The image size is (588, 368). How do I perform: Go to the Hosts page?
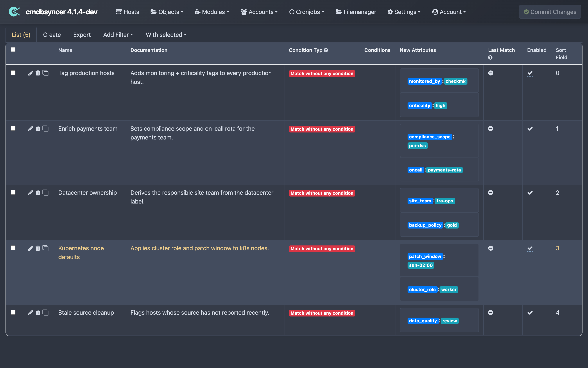pos(128,12)
